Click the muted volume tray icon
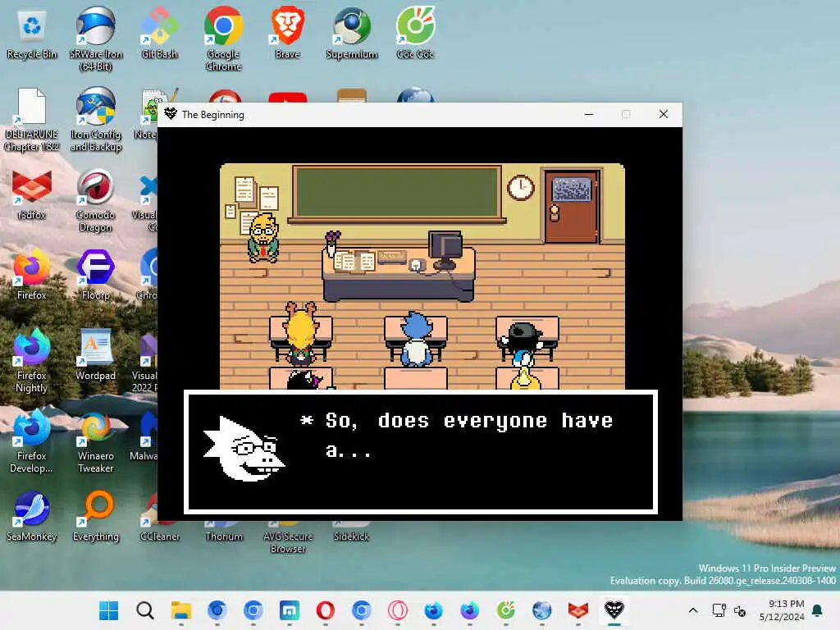This screenshot has height=630, width=840. click(x=740, y=610)
